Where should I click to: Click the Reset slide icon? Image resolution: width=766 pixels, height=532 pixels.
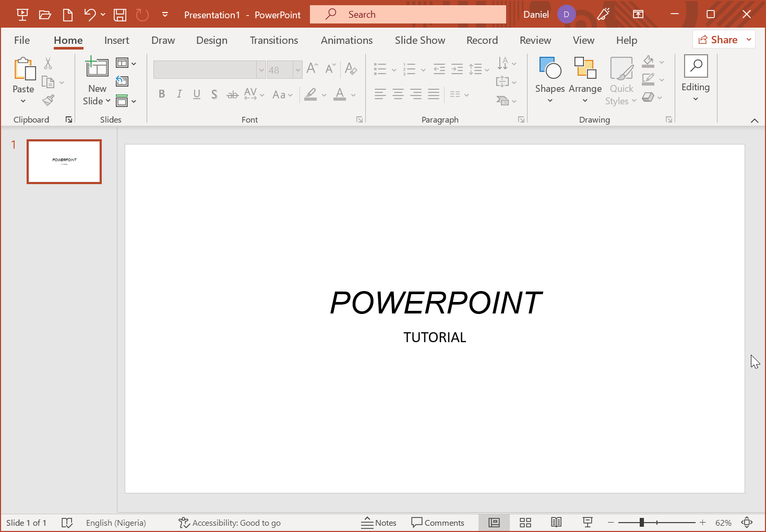(x=122, y=81)
